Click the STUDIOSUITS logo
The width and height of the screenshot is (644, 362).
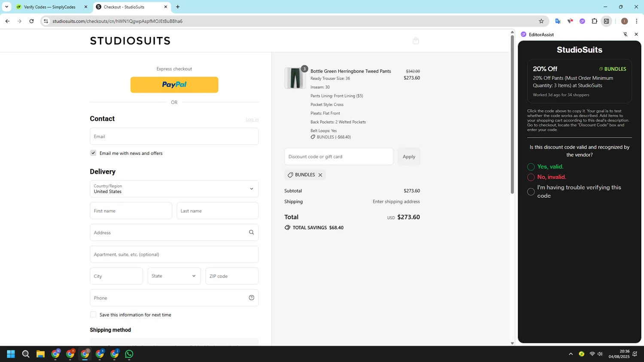point(130,41)
